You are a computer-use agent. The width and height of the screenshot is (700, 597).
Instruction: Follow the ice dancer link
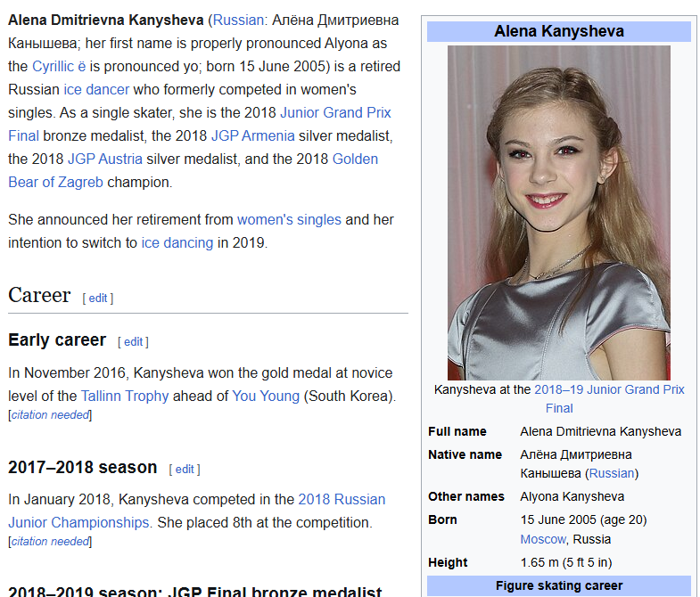(x=96, y=89)
